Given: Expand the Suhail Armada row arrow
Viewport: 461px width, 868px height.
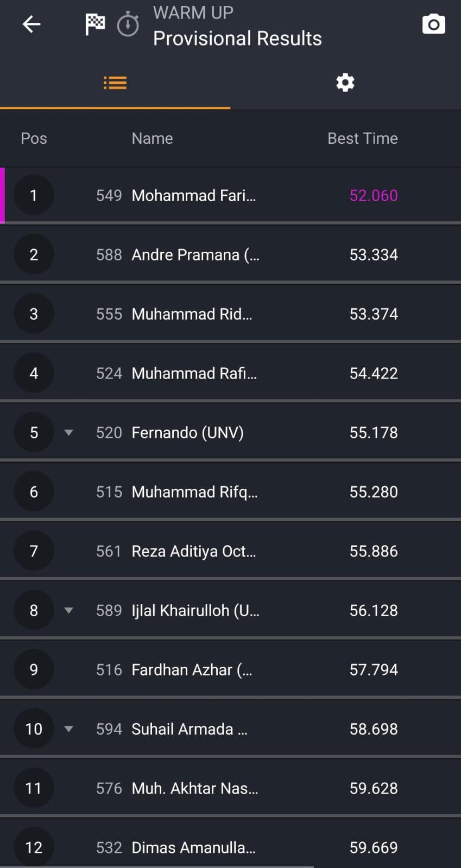Looking at the screenshot, I should (68, 729).
